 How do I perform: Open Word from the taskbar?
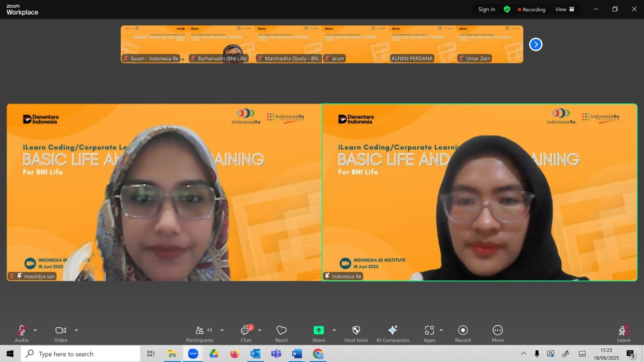(297, 354)
